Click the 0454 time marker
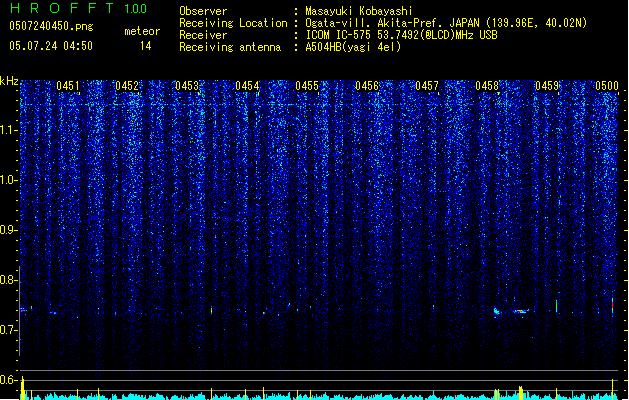 coord(247,86)
